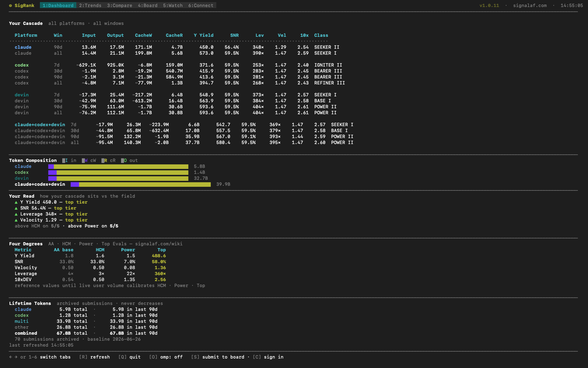Screen dimensions: 588x368
Task: Click the SNR column header in Your Cascade
Action: pos(234,35)
